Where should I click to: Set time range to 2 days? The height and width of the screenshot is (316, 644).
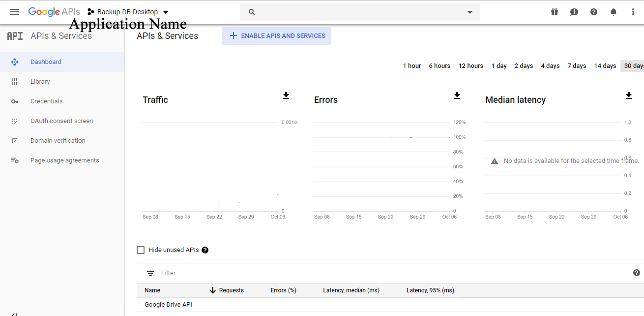point(524,66)
